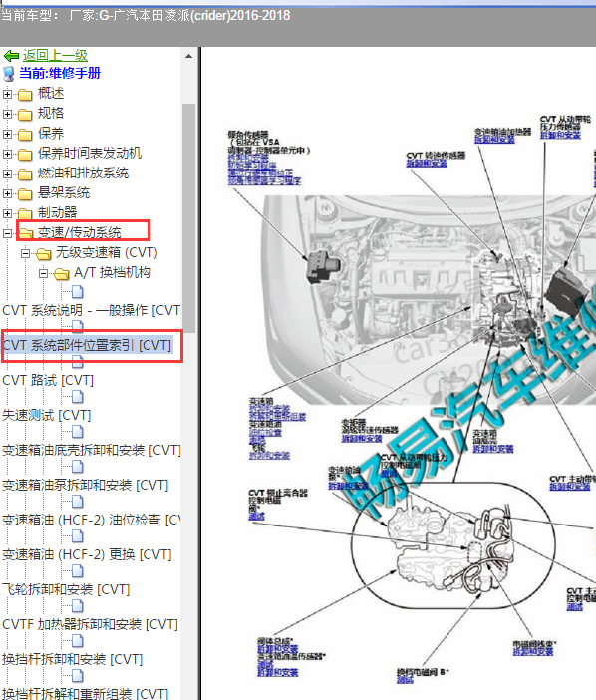Screen dimensions: 596x700
Task: Click the 燃油和排放系统 folder icon
Action: tap(25, 175)
